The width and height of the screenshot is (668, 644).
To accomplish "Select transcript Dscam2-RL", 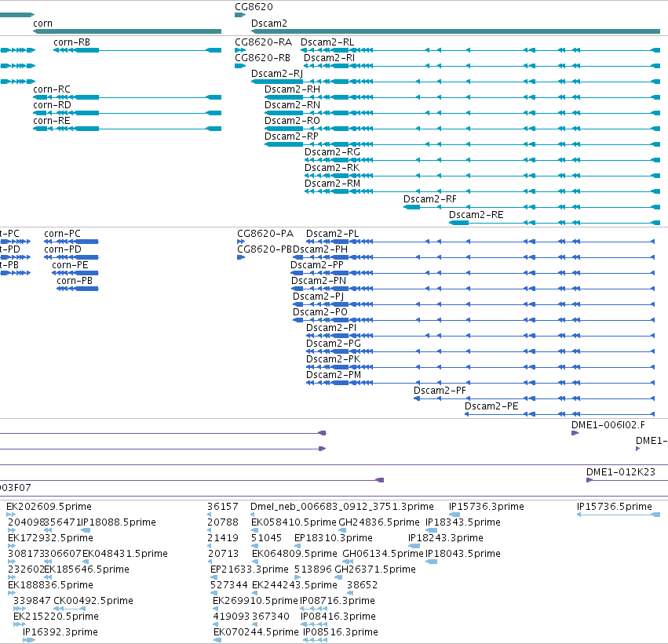I will [327, 42].
